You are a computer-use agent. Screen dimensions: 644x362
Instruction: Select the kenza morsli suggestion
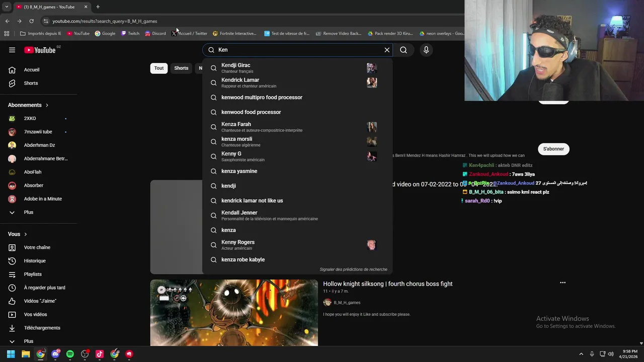click(x=297, y=142)
